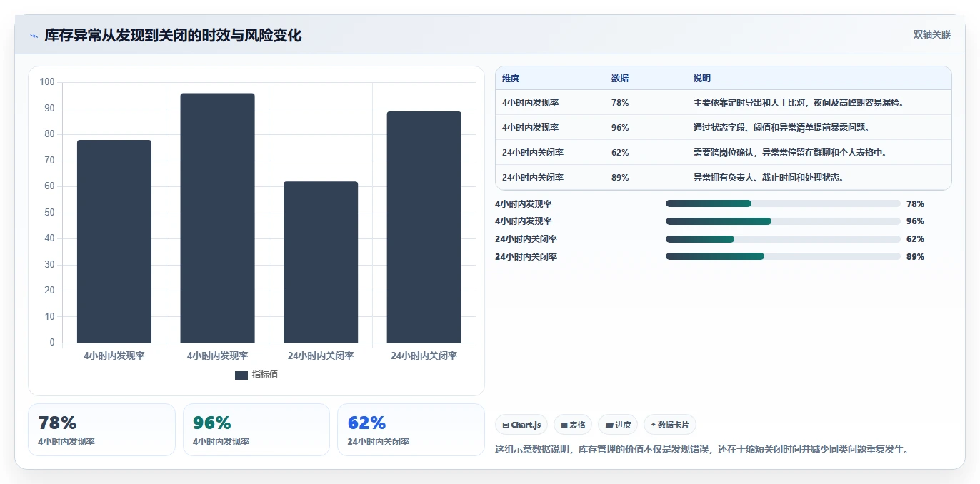
Task: Click x-axis label 4小时内发现率 under the 78 bar
Action: [114, 356]
